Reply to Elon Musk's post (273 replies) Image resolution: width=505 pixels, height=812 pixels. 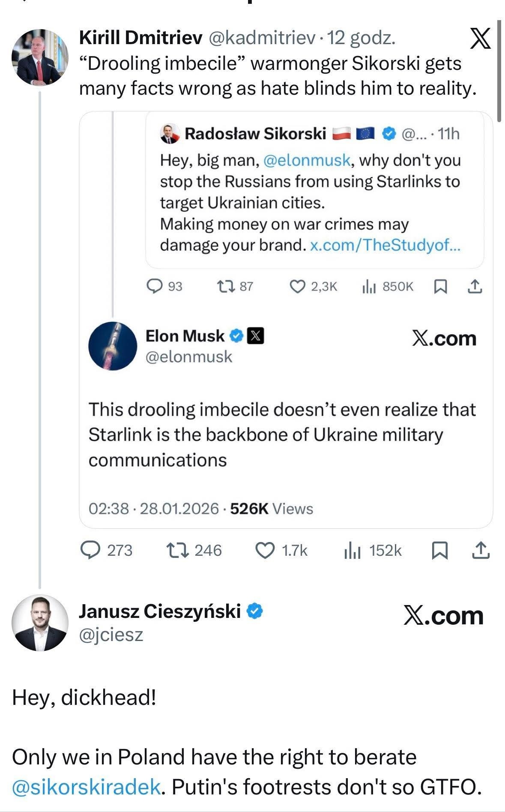click(90, 550)
